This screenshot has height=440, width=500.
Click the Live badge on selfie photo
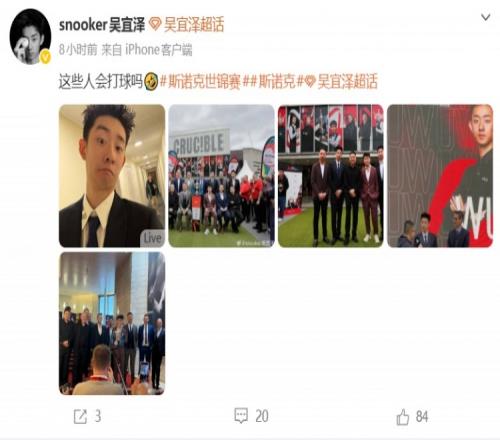coord(152,238)
